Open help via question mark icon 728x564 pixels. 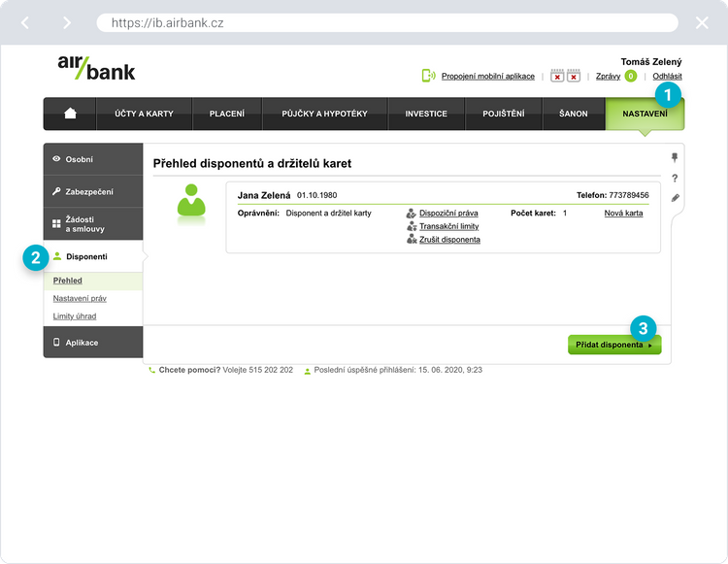click(675, 178)
